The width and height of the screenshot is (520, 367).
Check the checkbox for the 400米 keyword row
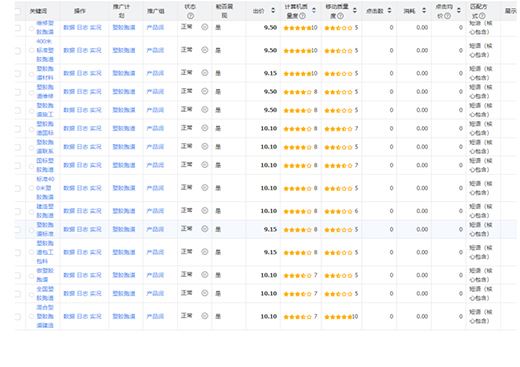tap(18, 51)
